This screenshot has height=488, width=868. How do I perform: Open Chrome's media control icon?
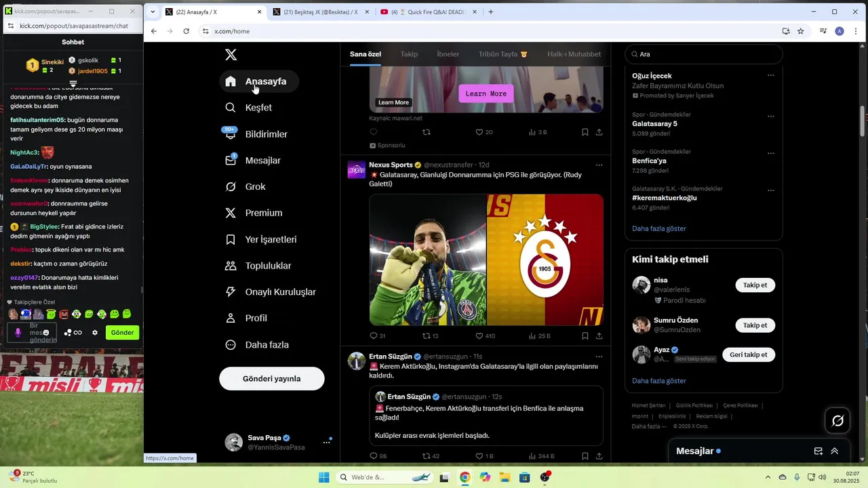[x=823, y=31]
